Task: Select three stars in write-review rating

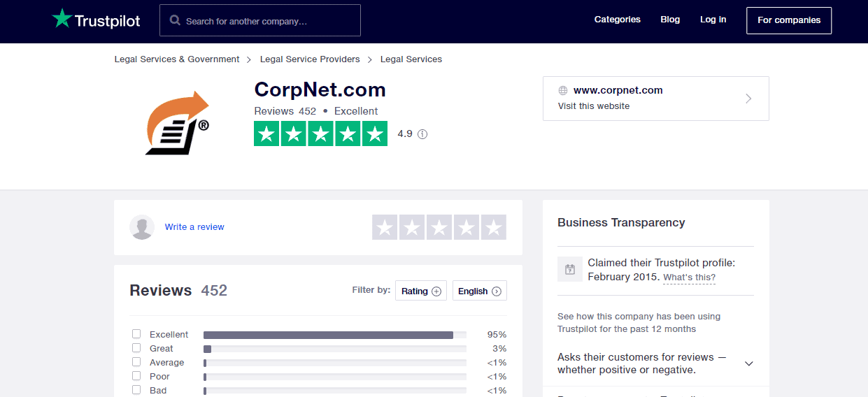Action: click(x=439, y=227)
